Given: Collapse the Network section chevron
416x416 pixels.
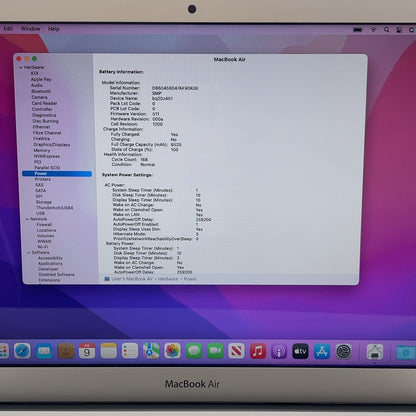Looking at the screenshot, I should (27, 219).
